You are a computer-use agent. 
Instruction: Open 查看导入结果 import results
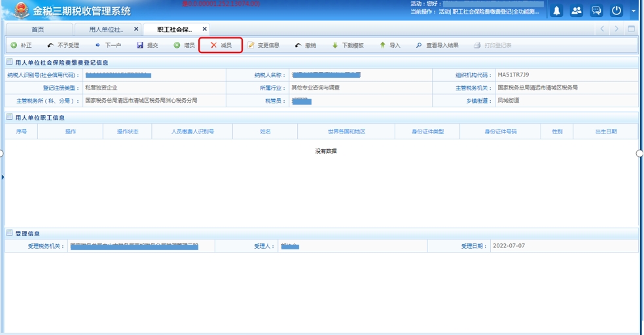437,46
